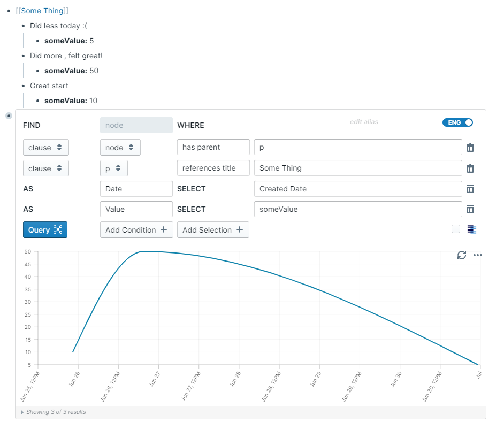Delete the 'references title' clause row
Image resolution: width=504 pixels, height=430 pixels.
470,168
